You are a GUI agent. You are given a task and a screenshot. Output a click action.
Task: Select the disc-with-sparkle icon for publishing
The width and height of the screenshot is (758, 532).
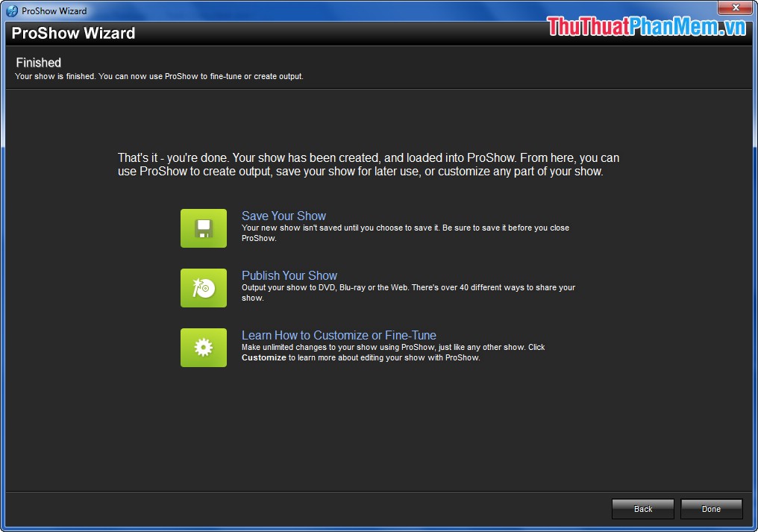point(203,288)
